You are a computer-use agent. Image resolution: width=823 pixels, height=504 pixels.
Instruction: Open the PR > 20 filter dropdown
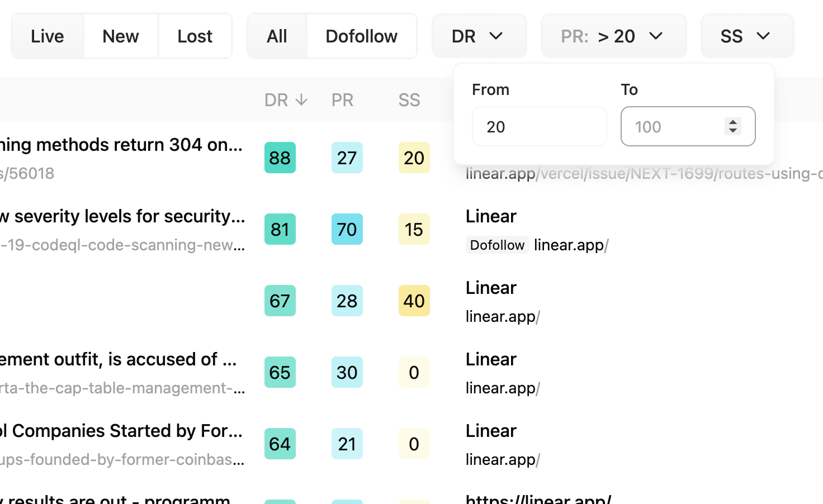click(613, 36)
